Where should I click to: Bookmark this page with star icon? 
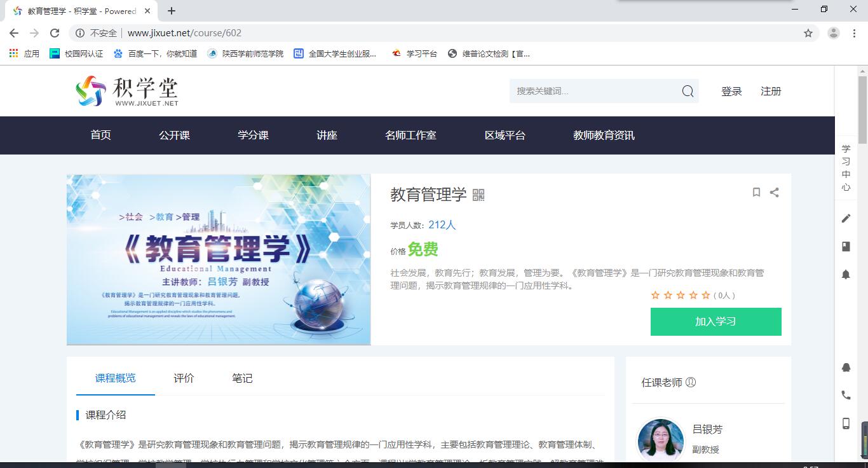click(x=808, y=33)
